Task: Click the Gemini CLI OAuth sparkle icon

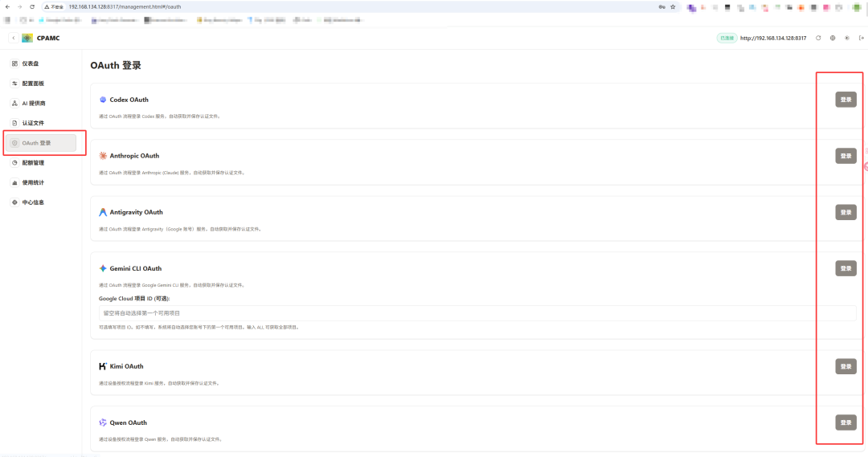Action: [103, 268]
